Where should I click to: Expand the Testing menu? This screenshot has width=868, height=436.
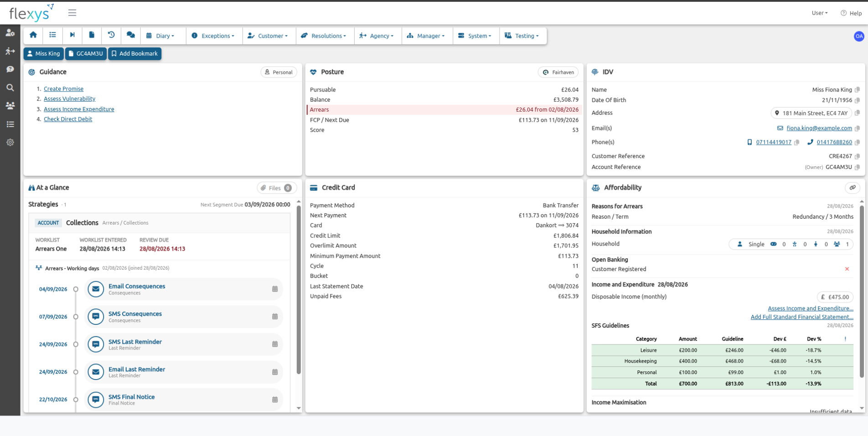tap(522, 36)
